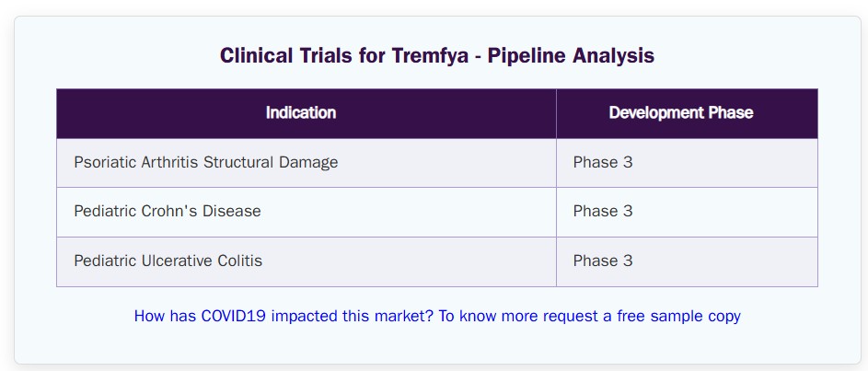The height and width of the screenshot is (371, 868).
Task: Click Phase 3 in the Crohn's Disease row
Action: pyautogui.click(x=603, y=212)
